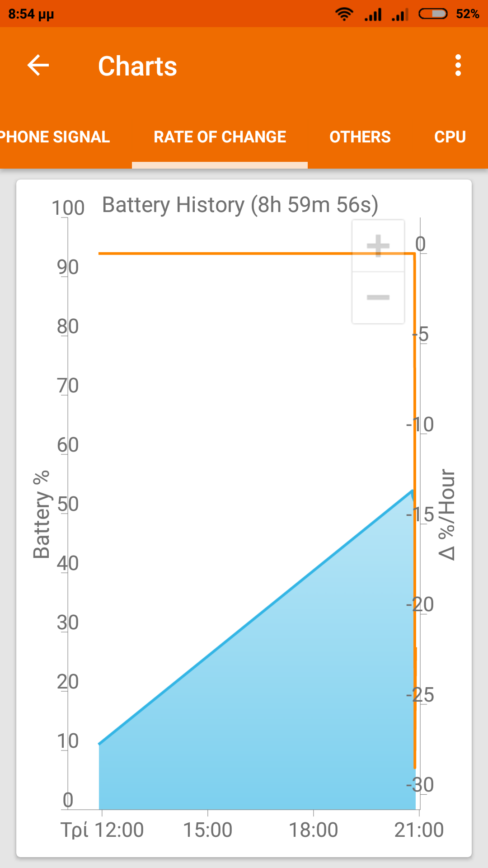488x868 pixels.
Task: Tap the Charts title text
Action: coord(137,66)
